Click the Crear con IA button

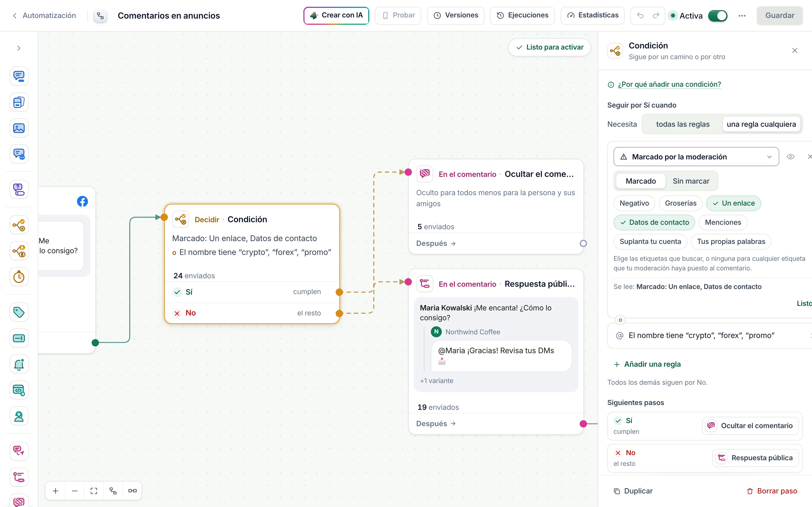pyautogui.click(x=336, y=15)
